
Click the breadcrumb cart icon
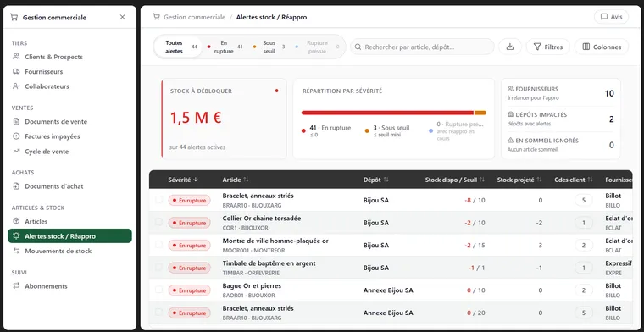point(156,17)
